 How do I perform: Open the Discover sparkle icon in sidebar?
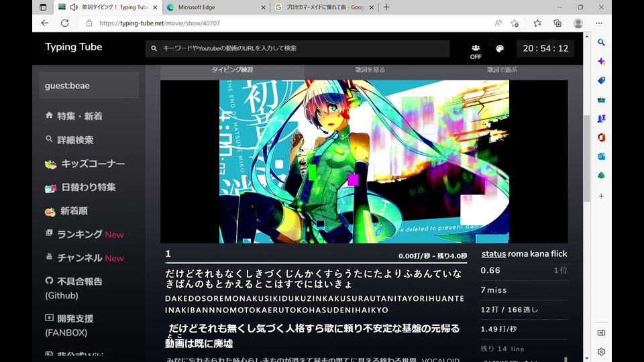pyautogui.click(x=601, y=61)
